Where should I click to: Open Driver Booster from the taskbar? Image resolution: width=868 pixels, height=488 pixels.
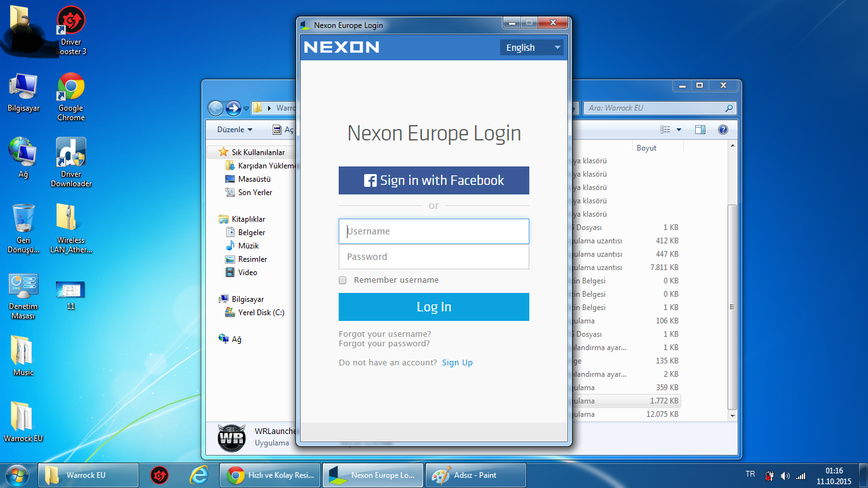[x=159, y=475]
